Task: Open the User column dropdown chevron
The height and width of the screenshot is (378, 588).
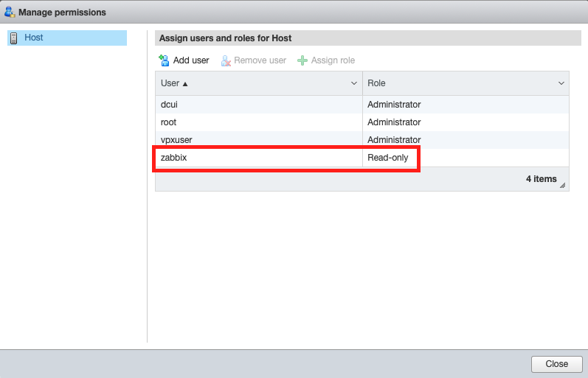Action: (x=353, y=84)
